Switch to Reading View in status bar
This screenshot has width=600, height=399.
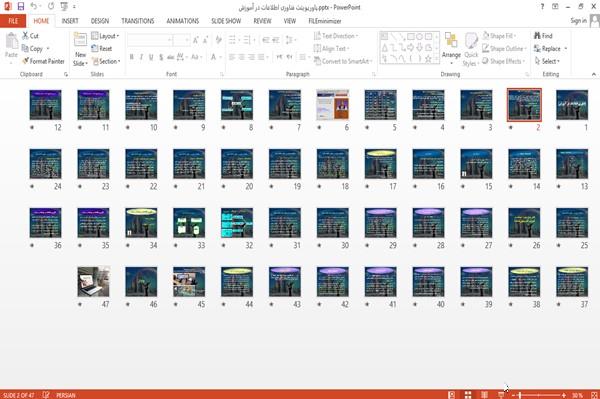click(x=484, y=395)
